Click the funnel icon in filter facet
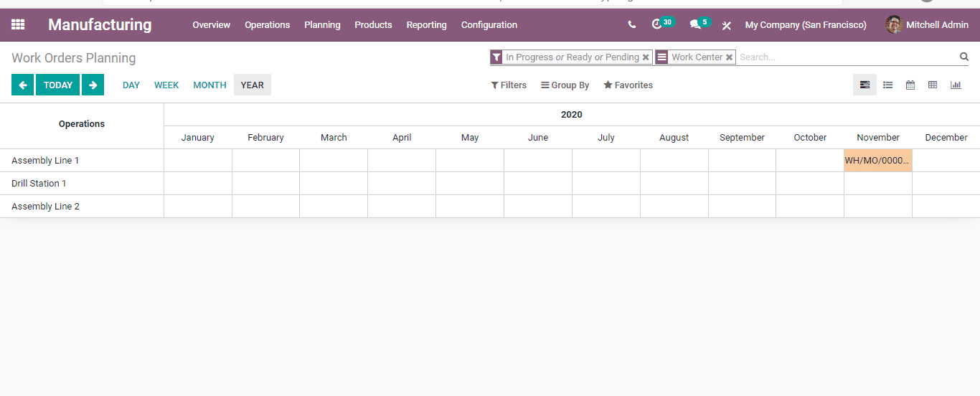This screenshot has height=396, width=980. 496,57
